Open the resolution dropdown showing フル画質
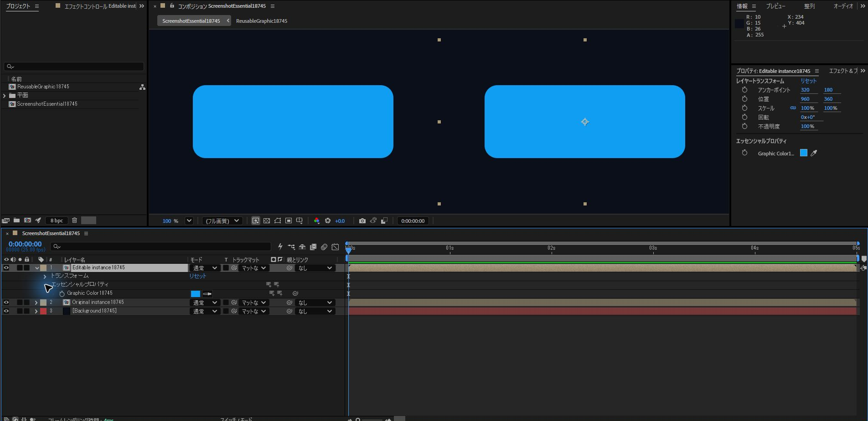 tap(222, 221)
